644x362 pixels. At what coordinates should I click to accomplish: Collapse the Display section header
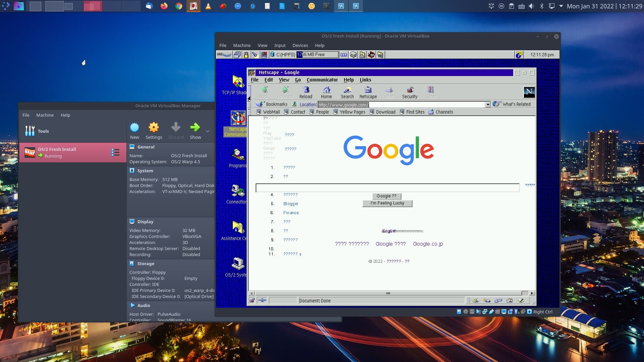145,222
